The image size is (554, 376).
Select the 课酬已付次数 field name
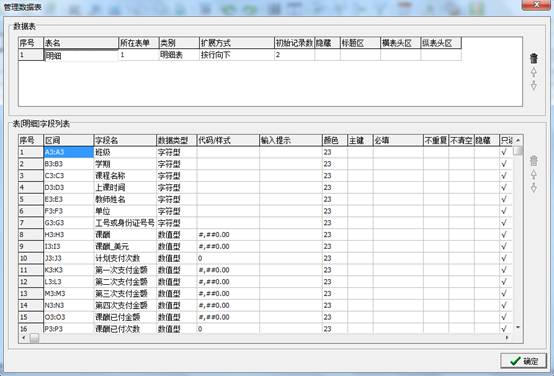(125, 329)
